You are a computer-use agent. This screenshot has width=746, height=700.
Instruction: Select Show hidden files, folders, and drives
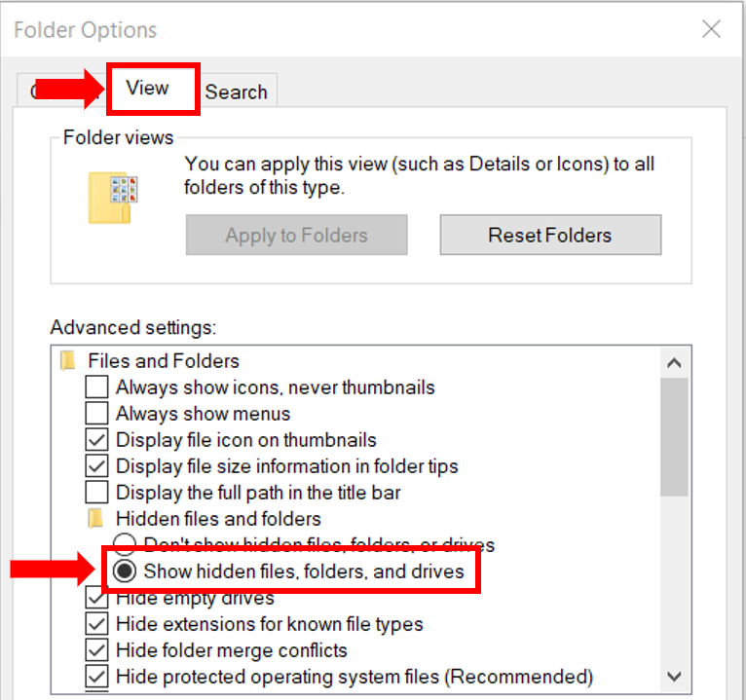click(125, 571)
